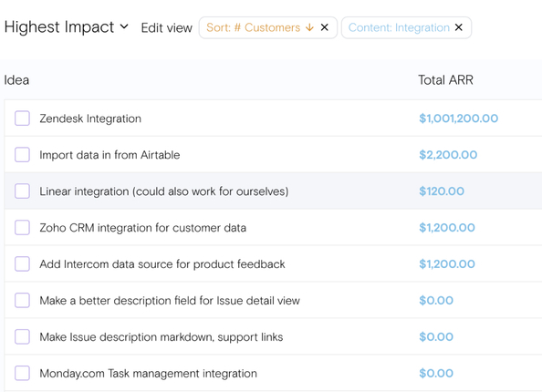Screen dimensions: 542x392
Task: Open Make Issue description markdown idea
Action: [162, 337]
